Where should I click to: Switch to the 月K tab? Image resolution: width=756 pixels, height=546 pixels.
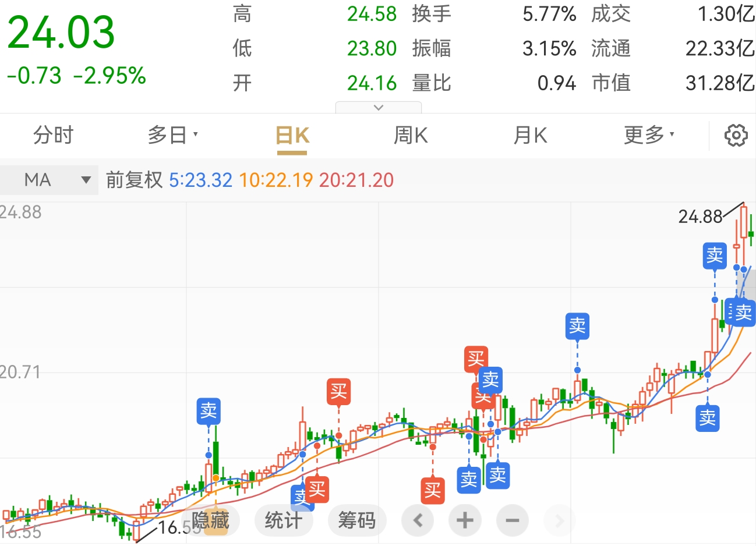click(530, 135)
